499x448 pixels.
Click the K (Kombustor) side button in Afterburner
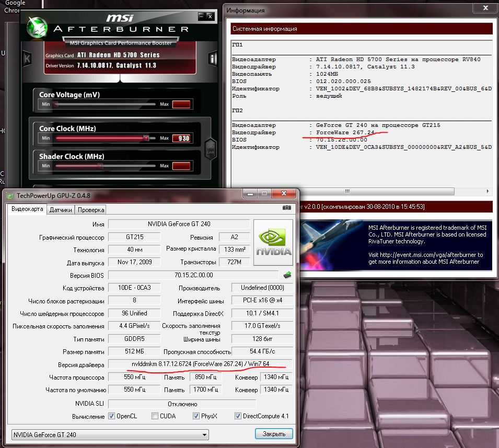click(x=27, y=59)
